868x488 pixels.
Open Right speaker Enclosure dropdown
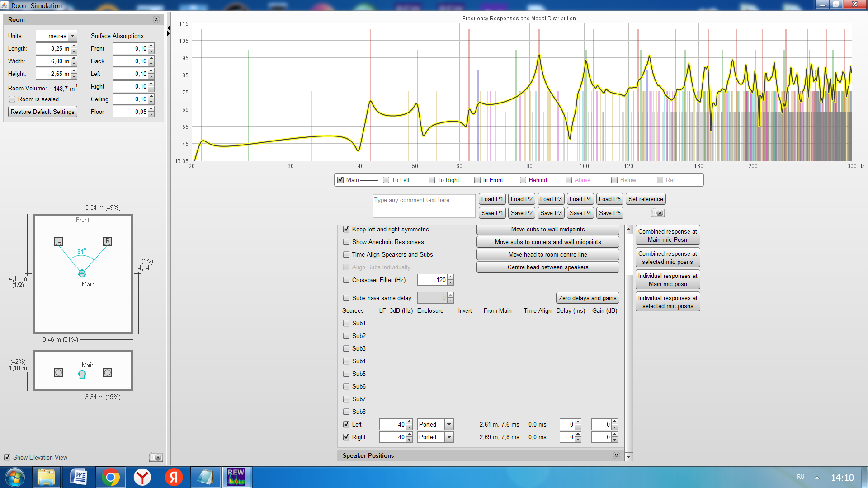tap(449, 437)
